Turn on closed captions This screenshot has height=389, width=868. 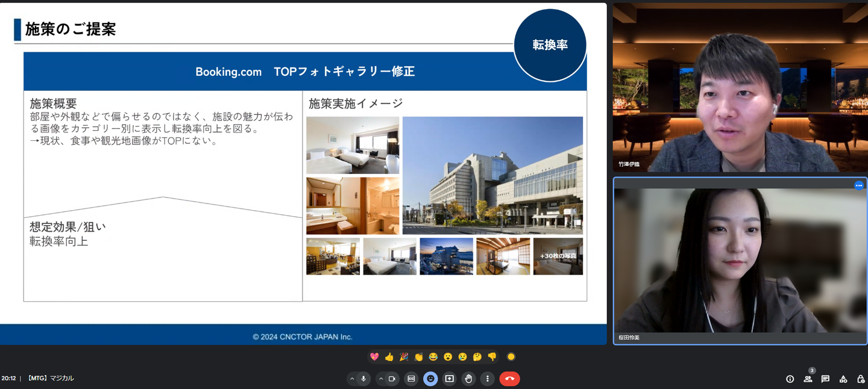coord(411,379)
